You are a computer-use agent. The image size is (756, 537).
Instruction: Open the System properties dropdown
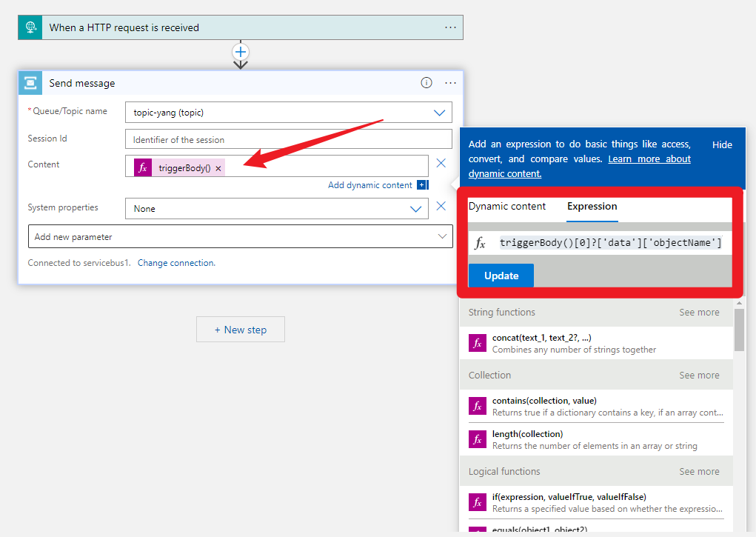[x=416, y=209]
